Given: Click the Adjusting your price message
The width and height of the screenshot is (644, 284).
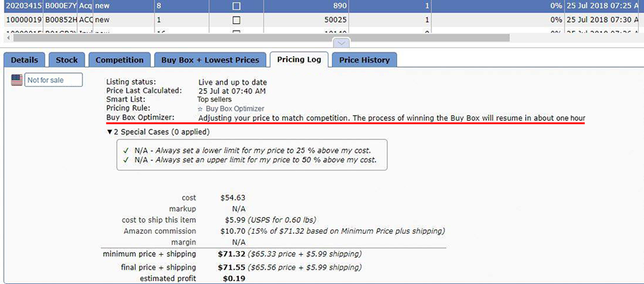Looking at the screenshot, I should click(391, 118).
